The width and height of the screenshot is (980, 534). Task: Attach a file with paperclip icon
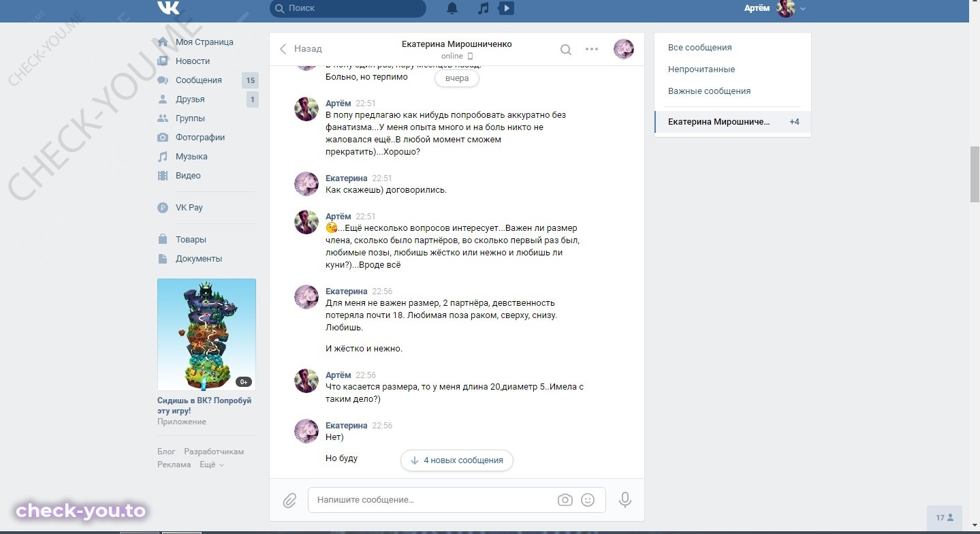[x=289, y=501]
